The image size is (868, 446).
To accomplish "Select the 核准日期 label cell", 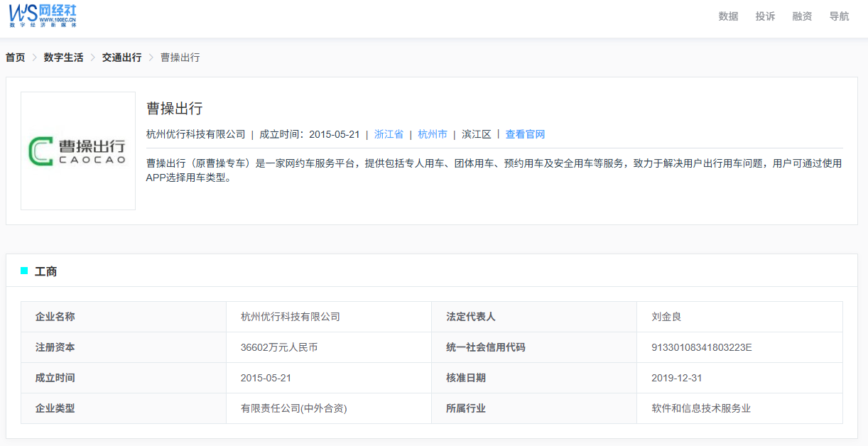I will [x=534, y=378].
